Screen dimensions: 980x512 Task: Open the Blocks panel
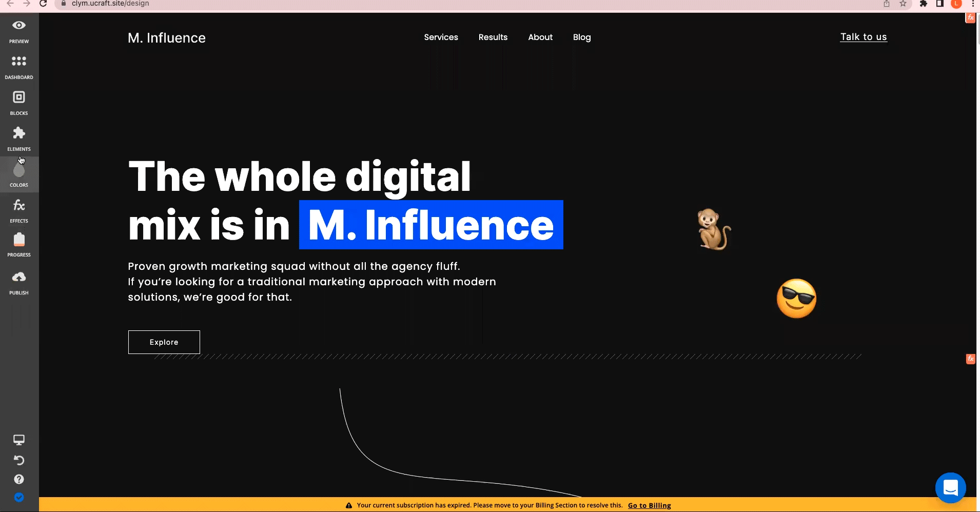click(x=19, y=103)
